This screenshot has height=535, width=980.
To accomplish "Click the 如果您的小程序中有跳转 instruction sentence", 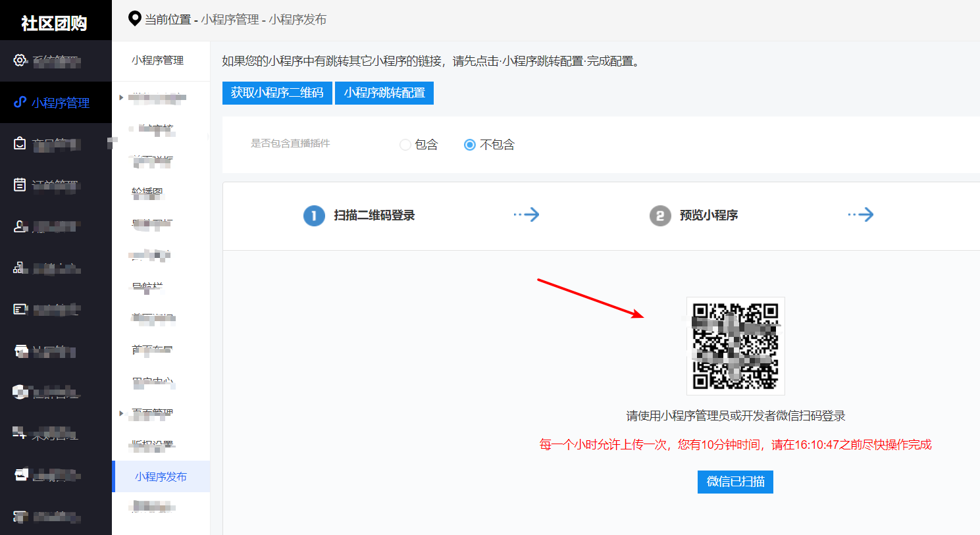I will point(431,61).
